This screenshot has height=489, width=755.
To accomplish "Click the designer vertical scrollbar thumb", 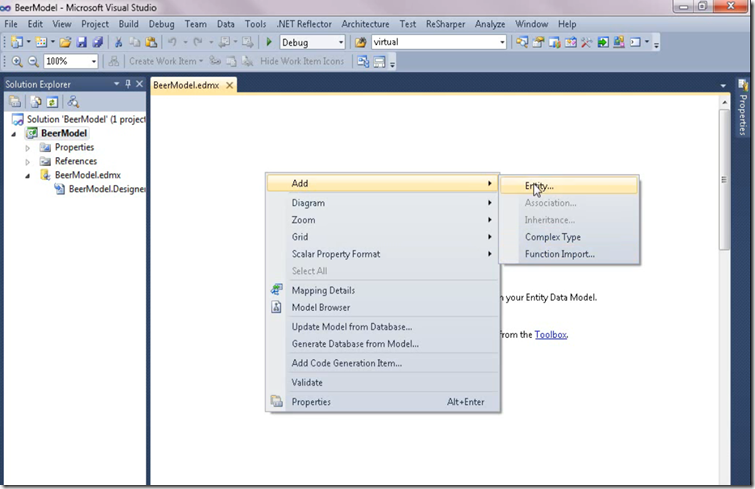I will (x=724, y=180).
